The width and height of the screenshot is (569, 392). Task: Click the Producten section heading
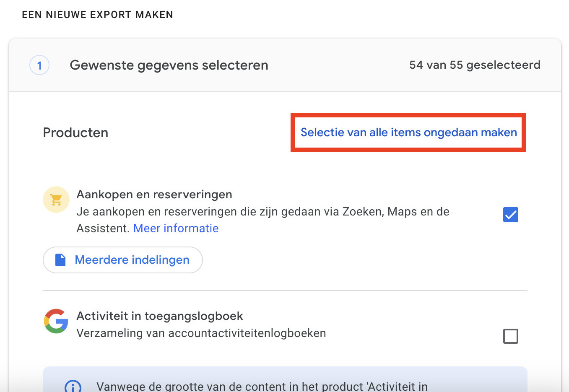tap(75, 133)
